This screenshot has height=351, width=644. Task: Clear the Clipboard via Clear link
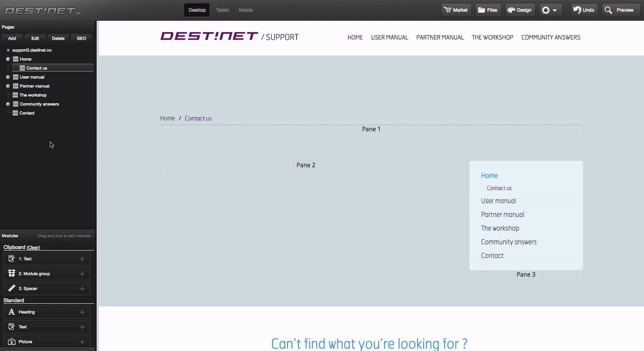click(33, 248)
